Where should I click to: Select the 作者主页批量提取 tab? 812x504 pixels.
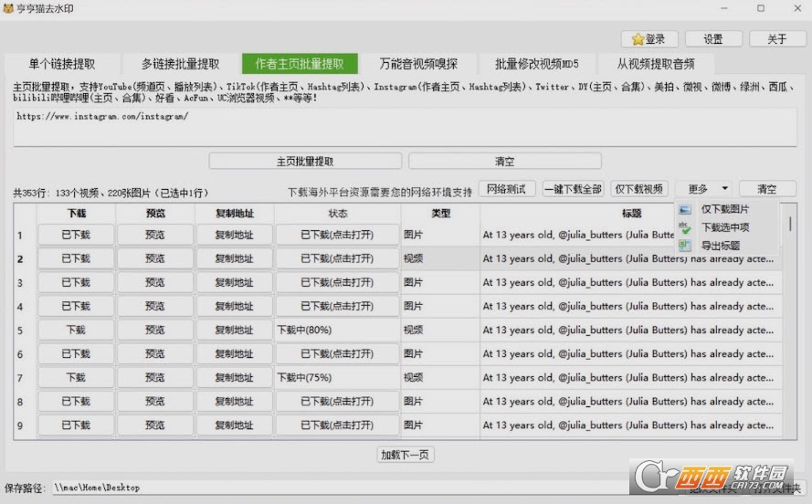[x=300, y=64]
